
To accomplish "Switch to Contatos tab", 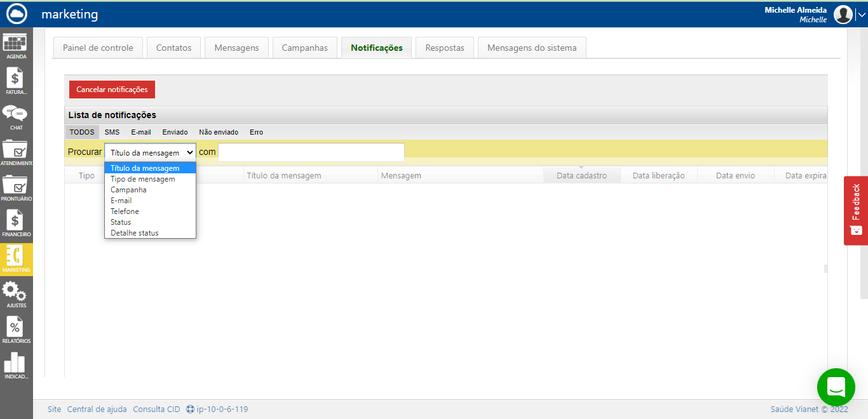I will tap(173, 48).
